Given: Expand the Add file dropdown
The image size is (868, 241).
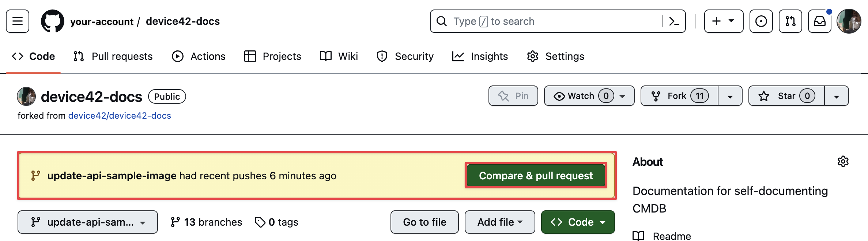Looking at the screenshot, I should point(499,222).
